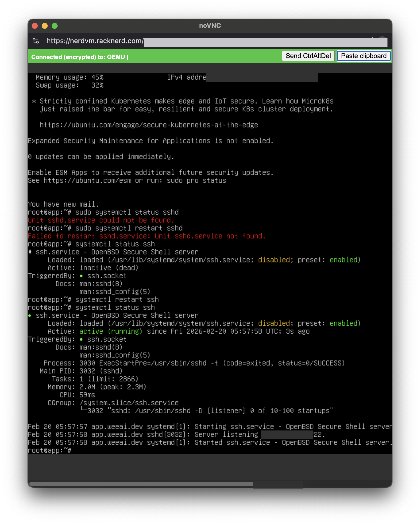420x524 pixels.
Task: Minimize the window using the yellow traffic light
Action: [x=44, y=25]
